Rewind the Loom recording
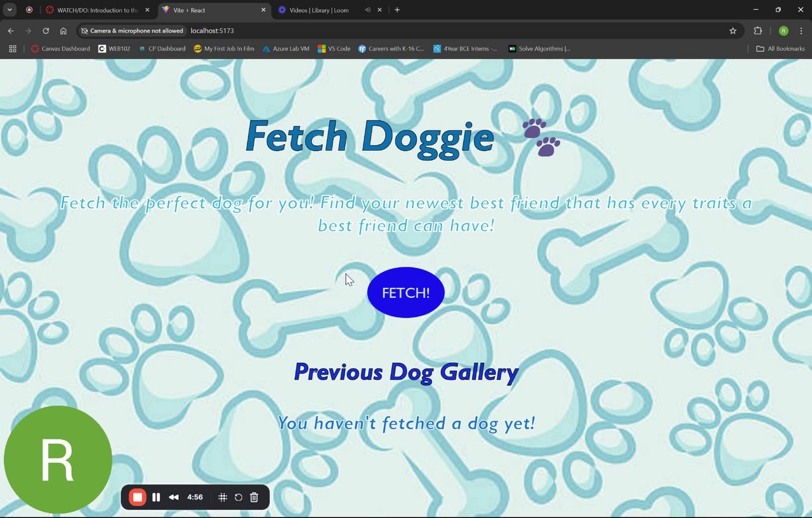Screen dimensions: 812x518 (173, 497)
